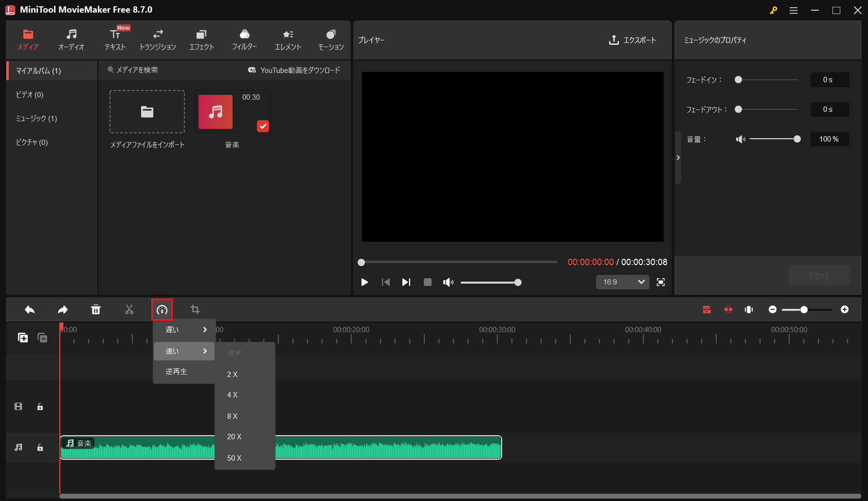The width and height of the screenshot is (868, 501).
Task: Stop the playback
Action: coord(428,282)
